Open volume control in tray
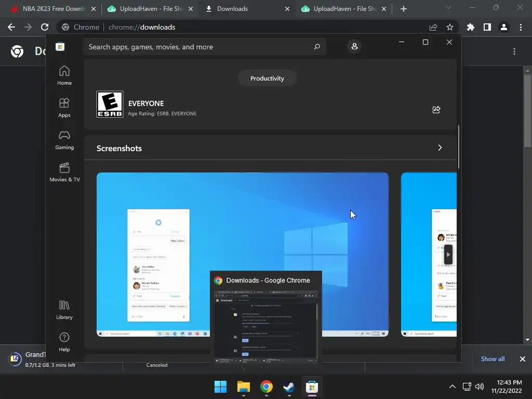The width and height of the screenshot is (532, 399). pyautogui.click(x=480, y=387)
